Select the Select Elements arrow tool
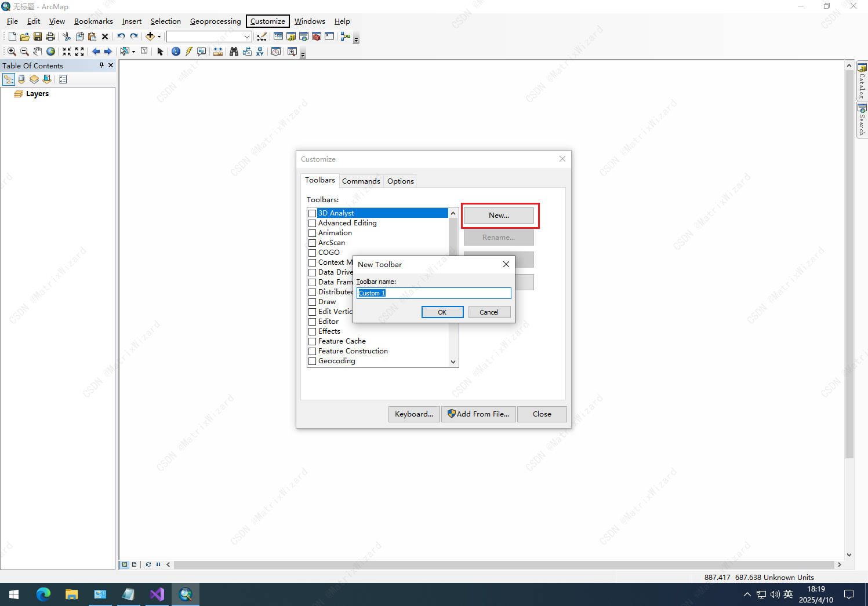The image size is (868, 606). tap(160, 52)
